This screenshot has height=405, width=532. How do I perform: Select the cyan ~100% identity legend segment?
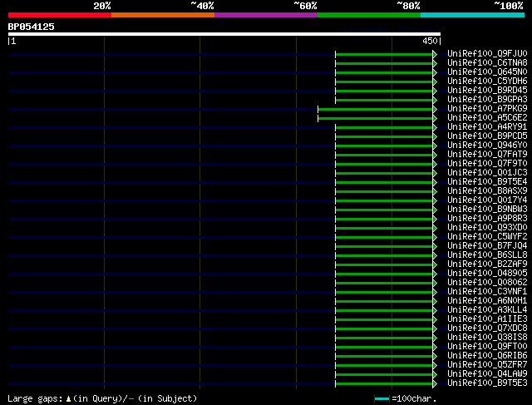[473, 15]
